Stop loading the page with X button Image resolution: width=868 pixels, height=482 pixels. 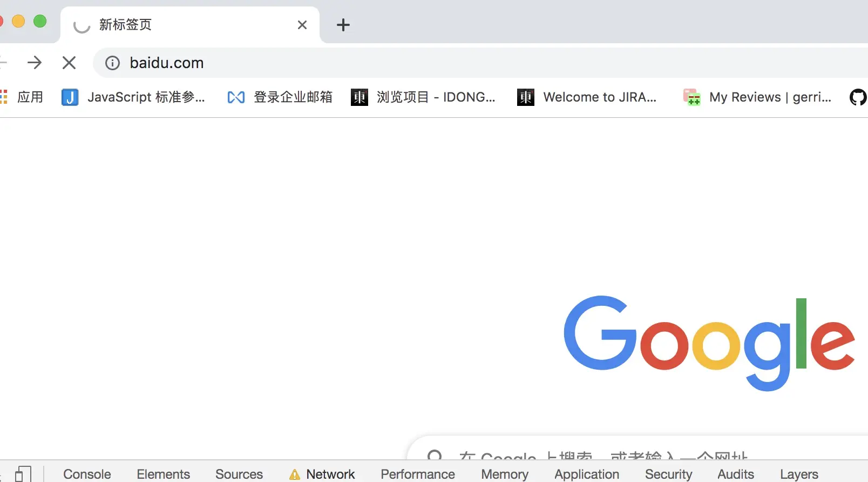point(69,63)
